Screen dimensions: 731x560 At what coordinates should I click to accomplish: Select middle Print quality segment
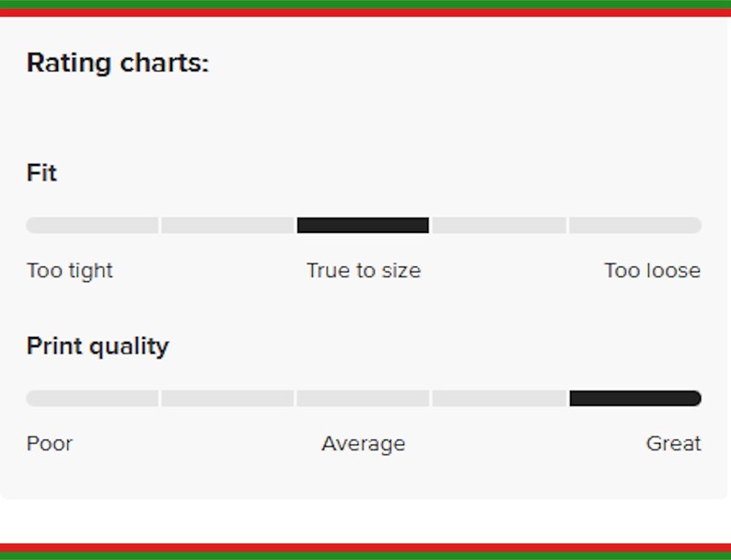pos(363,399)
